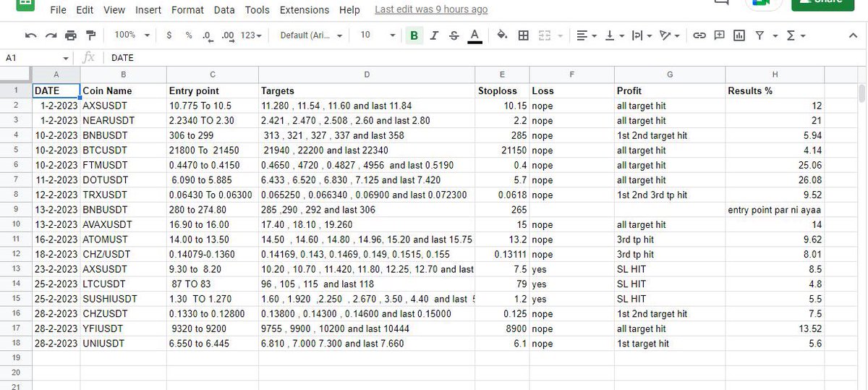
Task: Increase decimal places icon
Action: (x=227, y=35)
